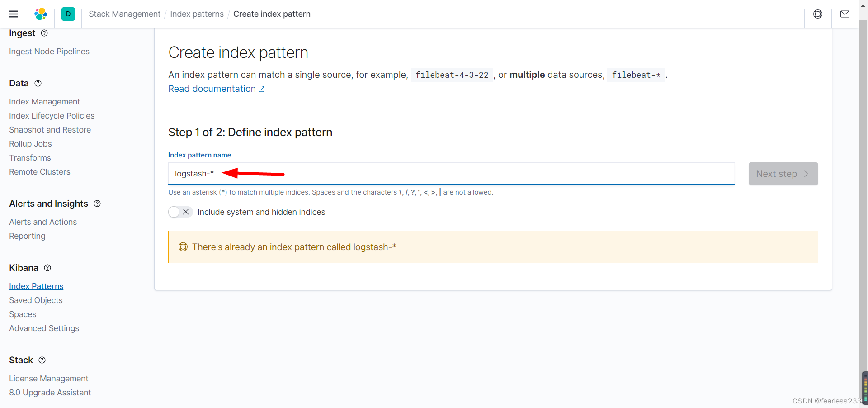Viewport: 868px width, 408px height.
Task: Click the Step 1 of 2 heading
Action: tap(250, 132)
